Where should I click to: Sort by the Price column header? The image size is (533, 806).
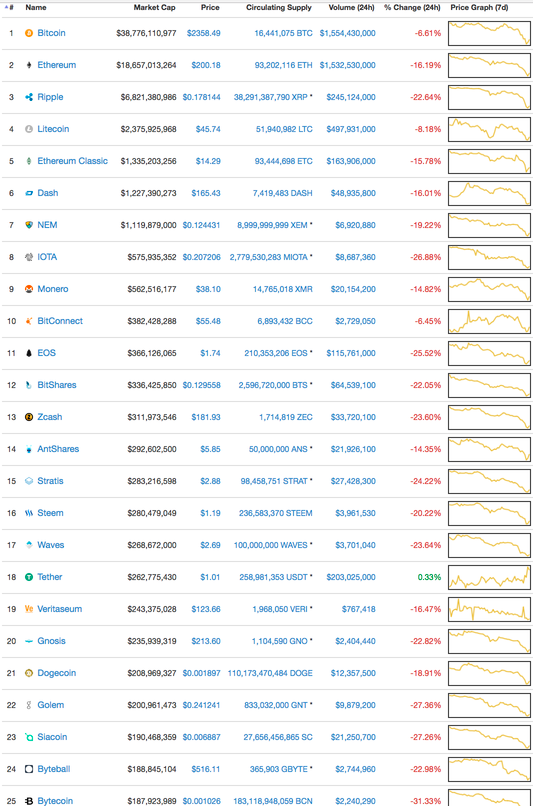pos(210,7)
